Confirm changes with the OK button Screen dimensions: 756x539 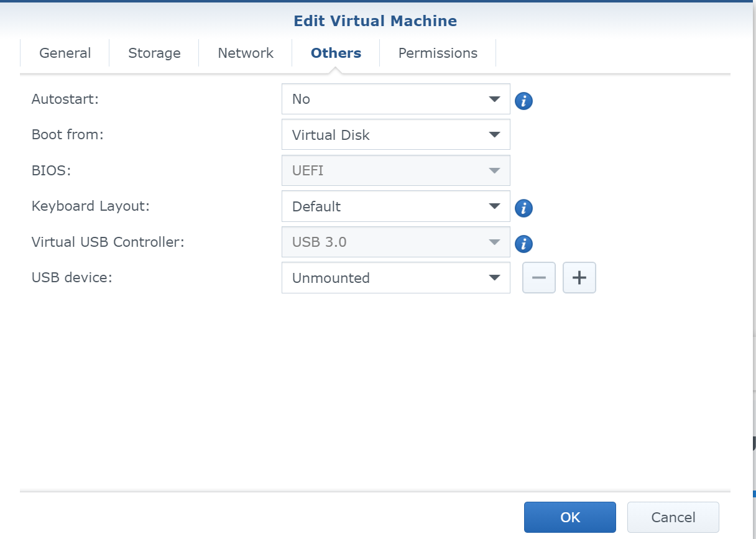pos(569,517)
